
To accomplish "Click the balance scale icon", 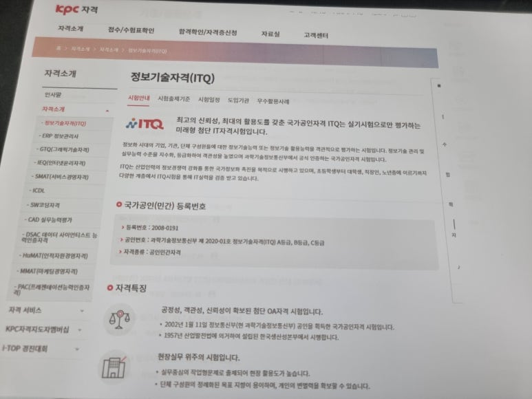I will pos(120,320).
